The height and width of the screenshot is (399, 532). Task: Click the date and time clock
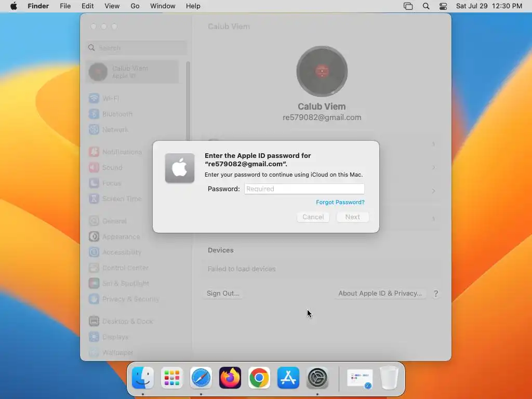pos(489,6)
